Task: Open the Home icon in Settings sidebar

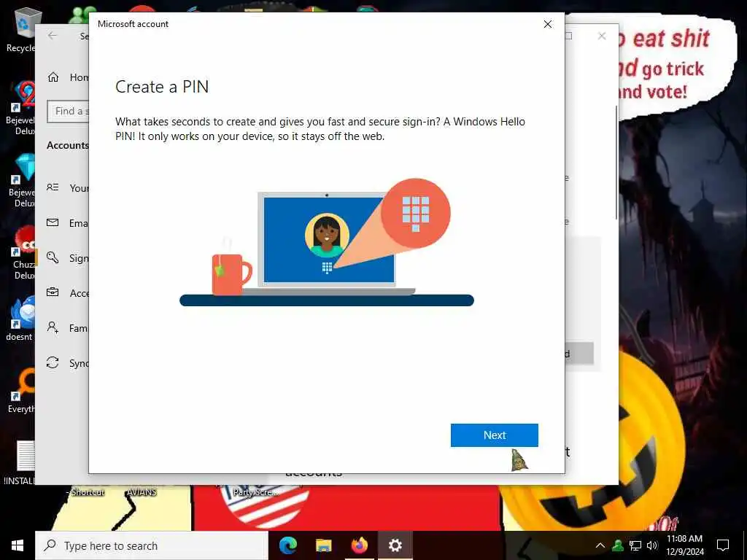Action: click(x=53, y=77)
